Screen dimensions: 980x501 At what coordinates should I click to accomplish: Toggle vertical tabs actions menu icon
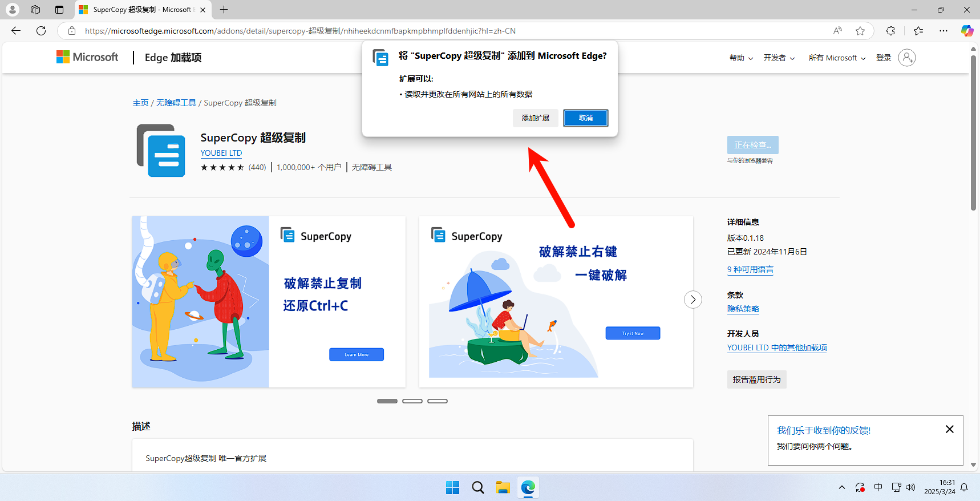pos(59,10)
